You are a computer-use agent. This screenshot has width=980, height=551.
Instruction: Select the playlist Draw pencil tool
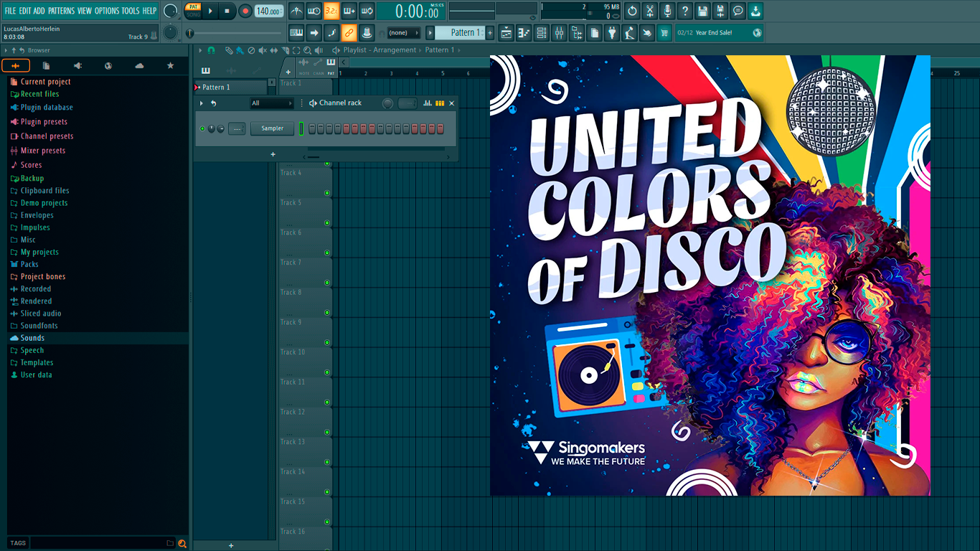point(229,50)
